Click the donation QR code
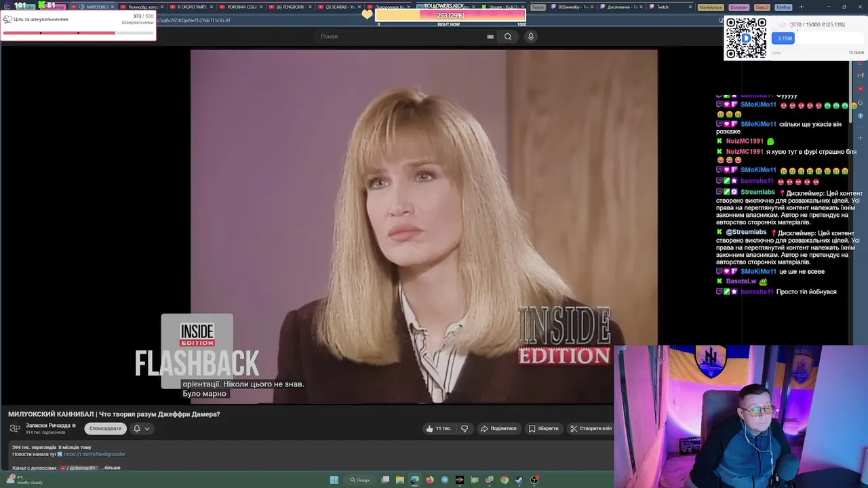This screenshot has width=868, height=488. click(746, 39)
